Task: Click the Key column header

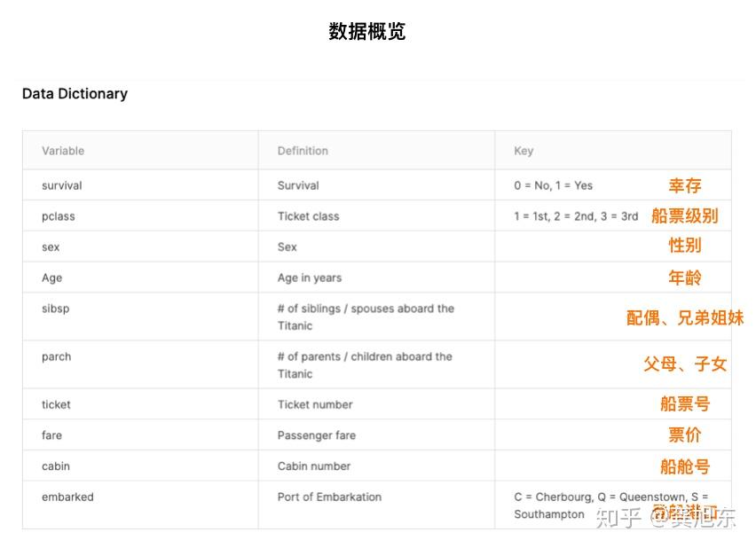Action: pos(524,151)
